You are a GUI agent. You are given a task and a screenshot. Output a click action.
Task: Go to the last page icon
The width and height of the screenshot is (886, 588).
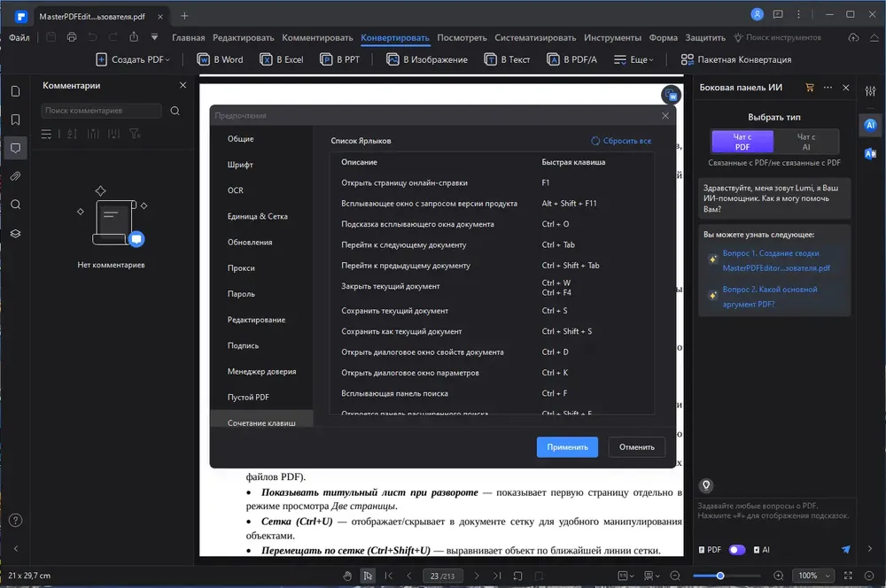pos(497,576)
